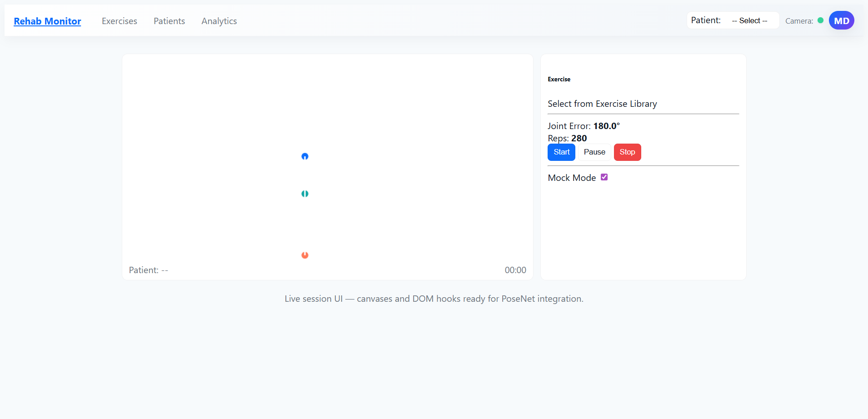Click the teal joint marker on canvas
The image size is (868, 419).
pyautogui.click(x=305, y=194)
